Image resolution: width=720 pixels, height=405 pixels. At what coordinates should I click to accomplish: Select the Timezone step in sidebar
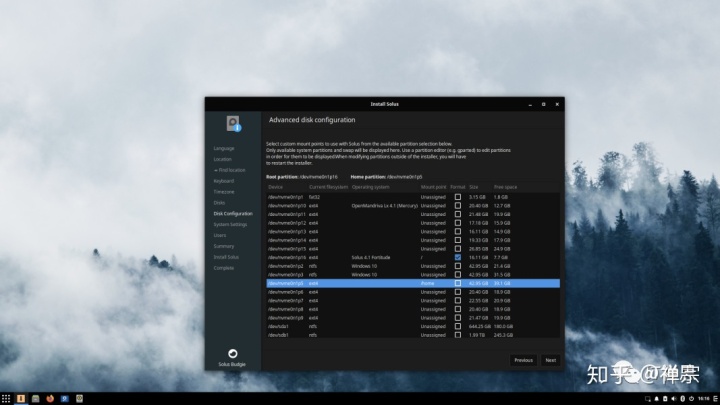point(224,192)
